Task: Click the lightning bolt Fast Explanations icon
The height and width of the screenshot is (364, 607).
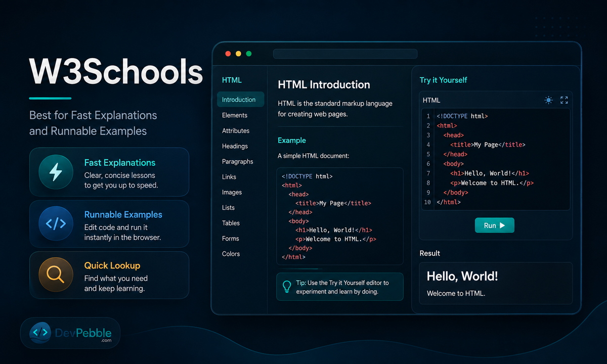Action: (55, 172)
